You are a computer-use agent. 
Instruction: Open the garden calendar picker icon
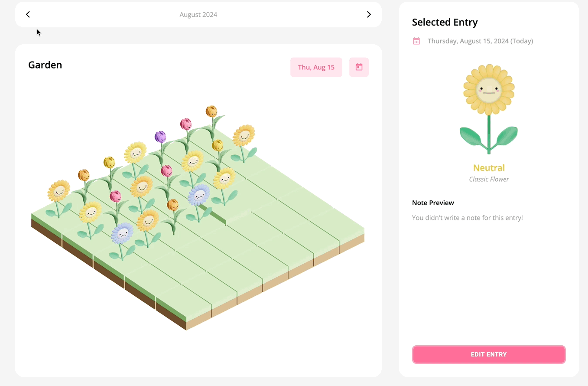pos(359,67)
